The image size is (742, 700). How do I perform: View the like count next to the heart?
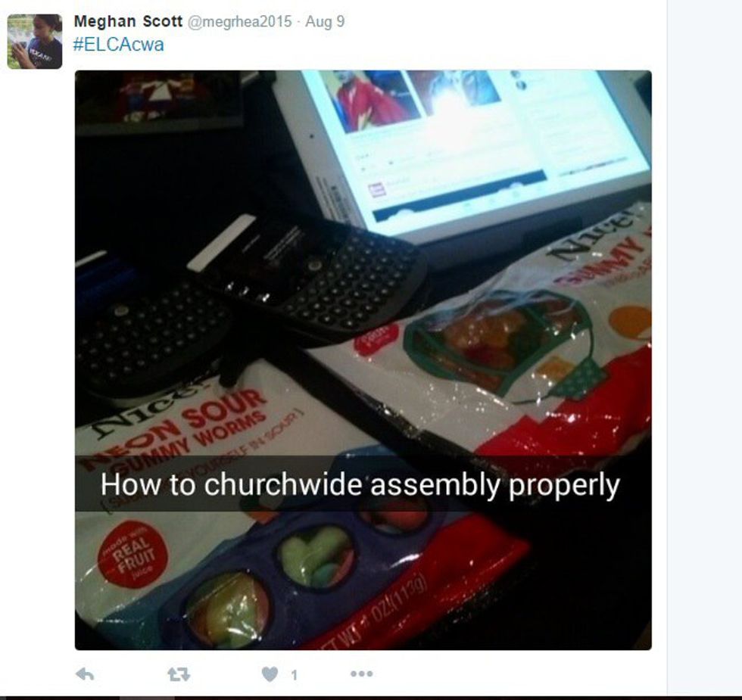click(294, 675)
